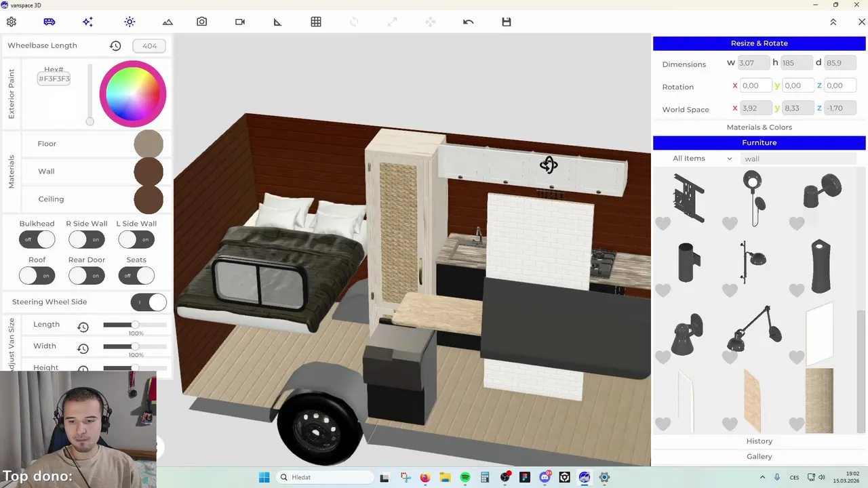Edit the Rotation x value
Viewport: 868px width, 488px height.
[756, 85]
